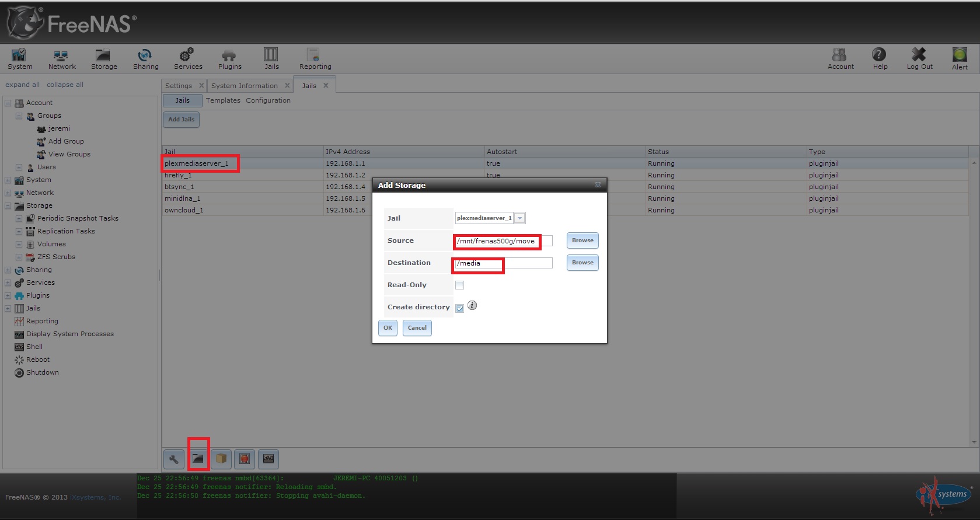Open Network from the top toolbar

click(x=62, y=59)
